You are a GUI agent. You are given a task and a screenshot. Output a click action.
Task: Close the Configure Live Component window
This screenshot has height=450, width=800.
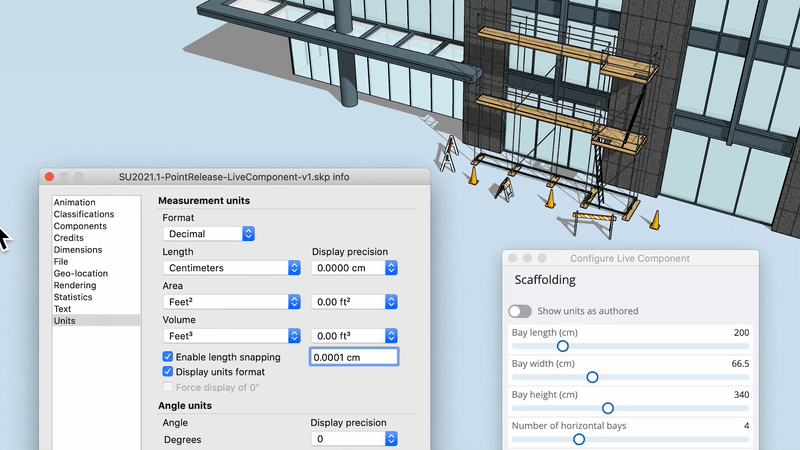click(x=512, y=258)
